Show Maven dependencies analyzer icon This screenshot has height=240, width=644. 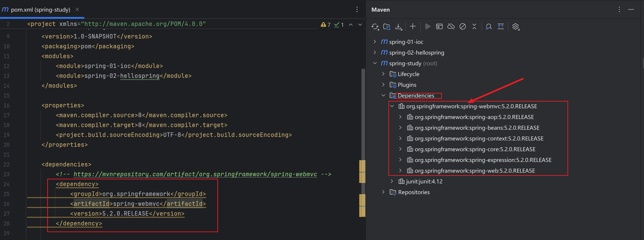click(x=488, y=26)
